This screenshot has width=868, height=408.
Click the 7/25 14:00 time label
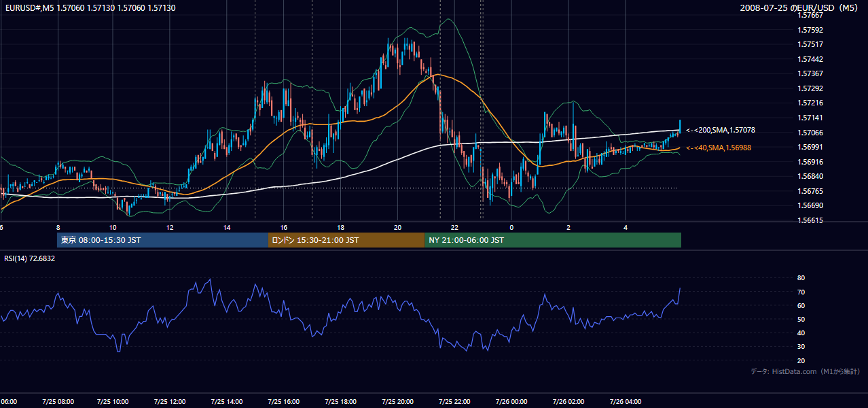tap(227, 401)
